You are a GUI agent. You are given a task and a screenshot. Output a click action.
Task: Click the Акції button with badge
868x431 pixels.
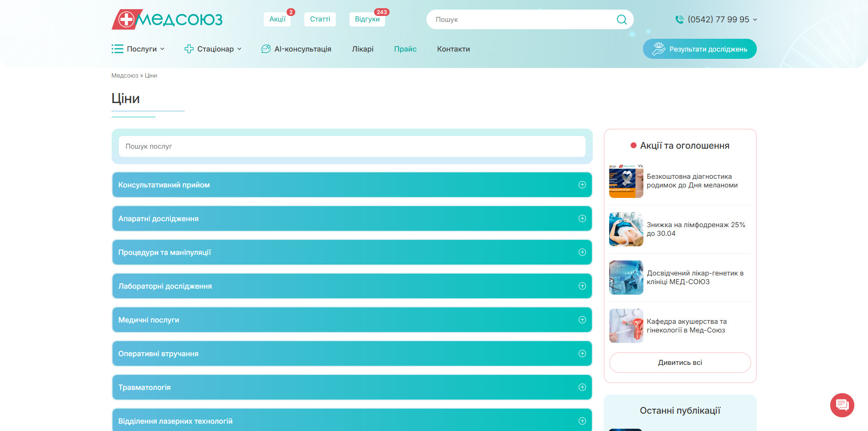click(277, 19)
